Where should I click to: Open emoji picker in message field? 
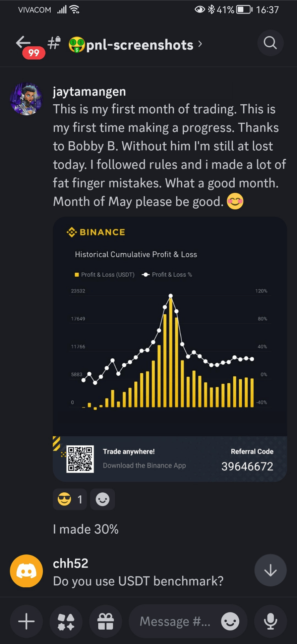pos(230,622)
